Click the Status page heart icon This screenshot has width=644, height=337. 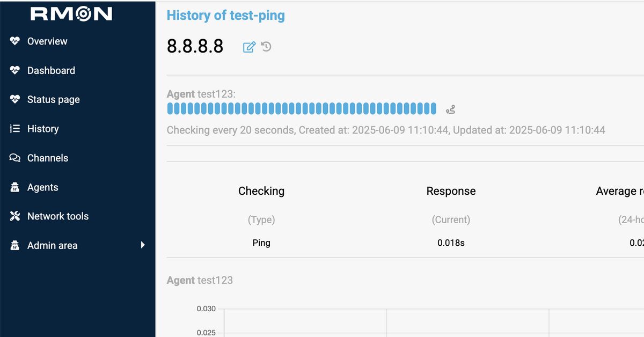coord(15,99)
